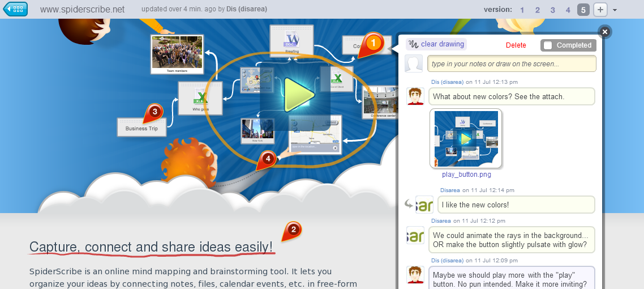Click Dis (disarea) author name on first comment

coord(447,82)
